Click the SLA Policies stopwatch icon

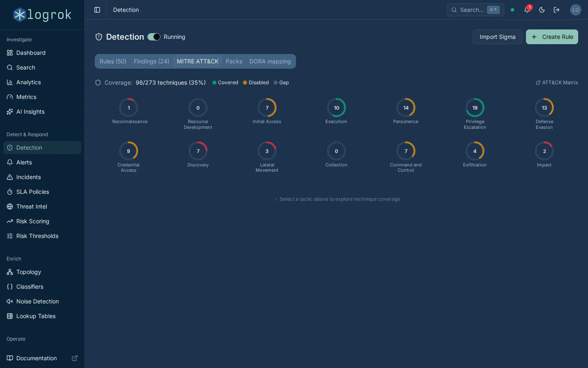[x=10, y=192]
